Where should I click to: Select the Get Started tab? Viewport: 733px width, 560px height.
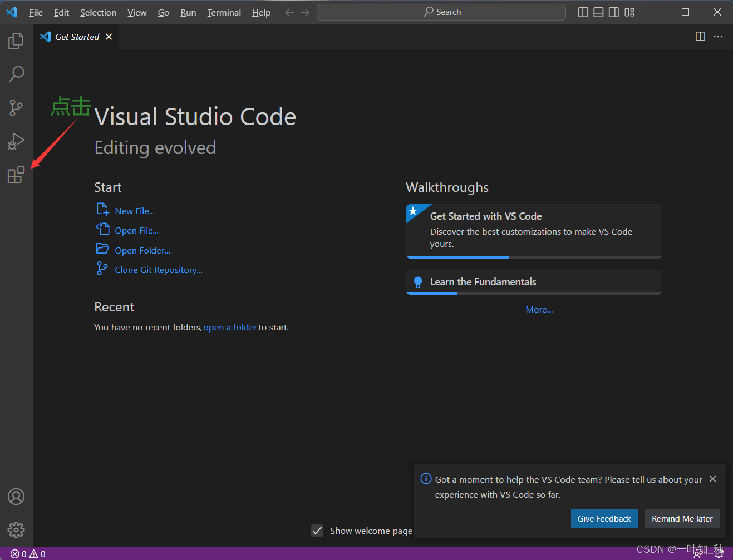click(x=76, y=37)
